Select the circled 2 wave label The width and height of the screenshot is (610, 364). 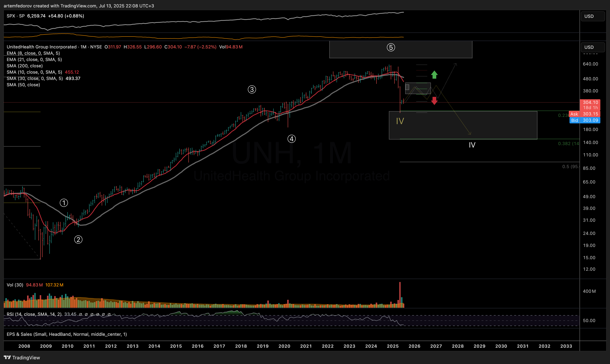click(x=78, y=240)
